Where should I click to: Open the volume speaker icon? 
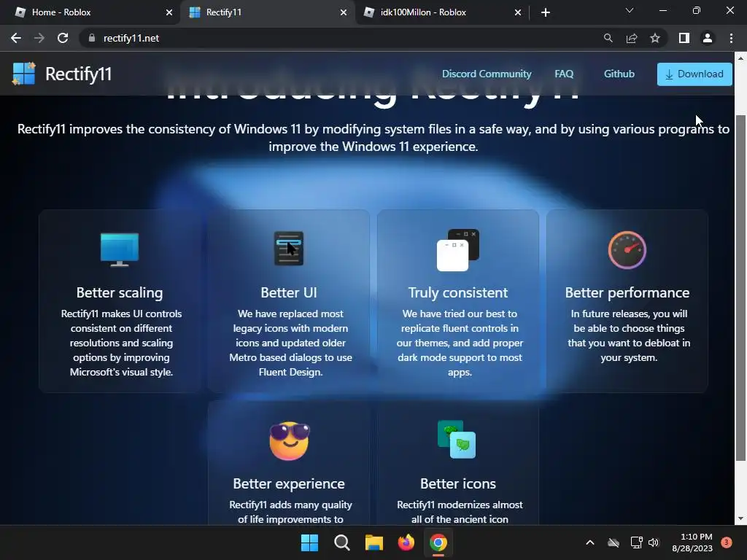click(654, 542)
